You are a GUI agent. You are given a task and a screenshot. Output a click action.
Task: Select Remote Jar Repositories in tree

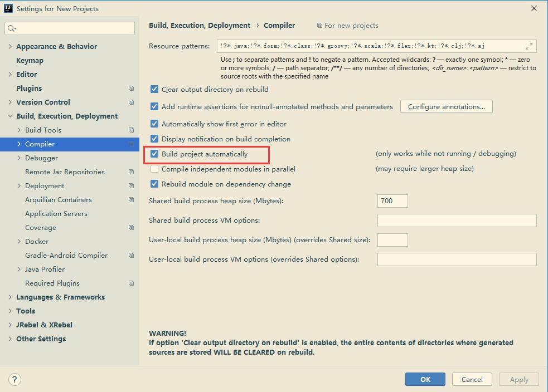[65, 171]
